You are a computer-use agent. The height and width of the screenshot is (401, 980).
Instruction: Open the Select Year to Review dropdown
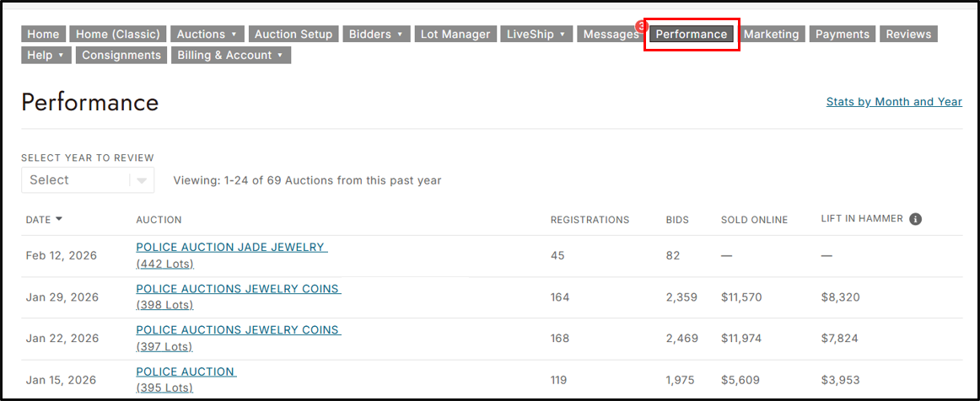[88, 180]
